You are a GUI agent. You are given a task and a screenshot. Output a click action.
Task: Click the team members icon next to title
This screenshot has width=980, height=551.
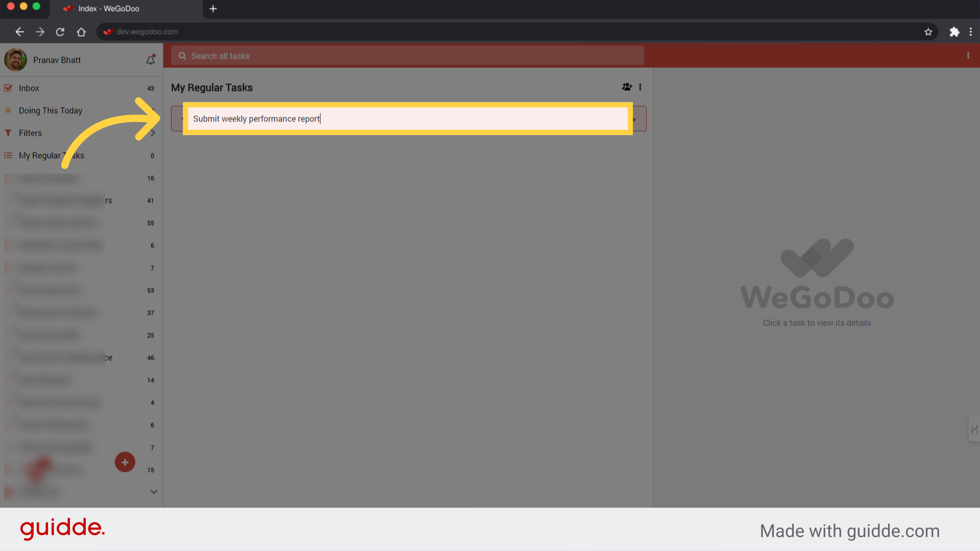point(627,87)
